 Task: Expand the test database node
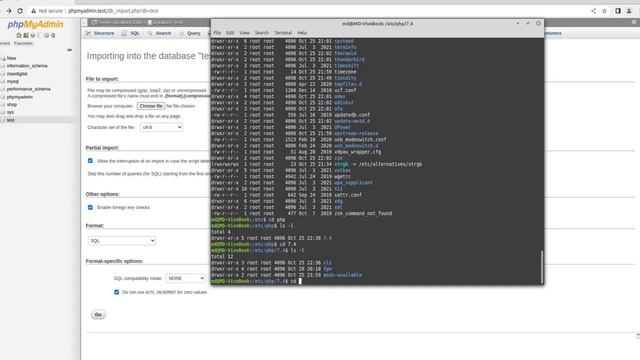click(x=3, y=120)
